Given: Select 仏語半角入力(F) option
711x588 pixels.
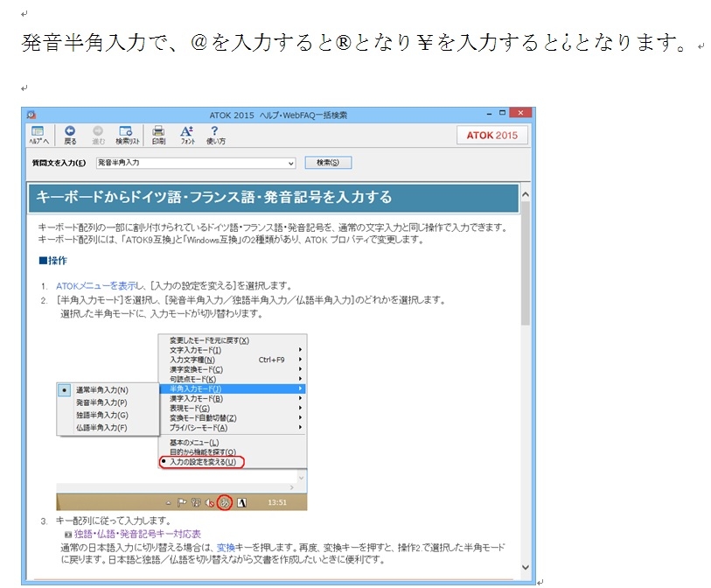Looking at the screenshot, I should [x=102, y=427].
